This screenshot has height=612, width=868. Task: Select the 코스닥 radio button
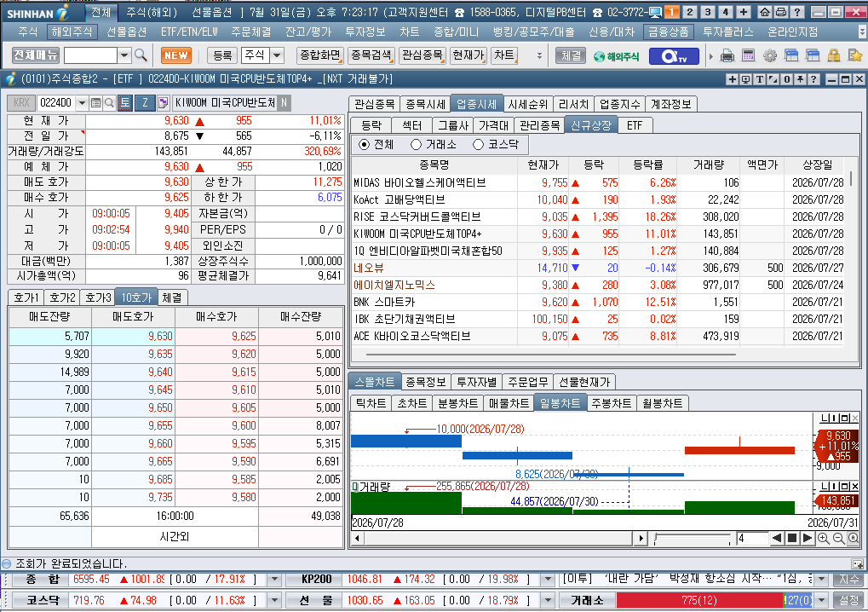[478, 145]
